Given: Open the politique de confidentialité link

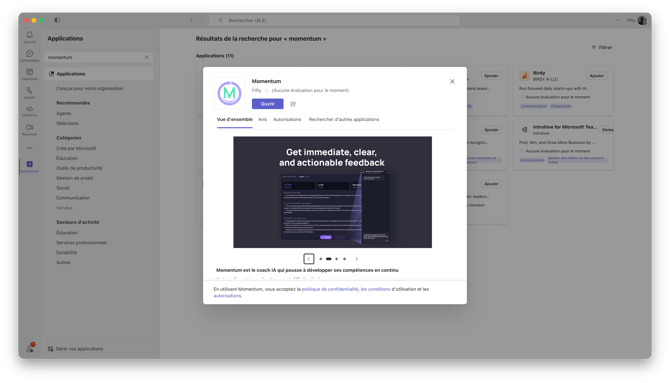Looking at the screenshot, I should click(x=330, y=289).
